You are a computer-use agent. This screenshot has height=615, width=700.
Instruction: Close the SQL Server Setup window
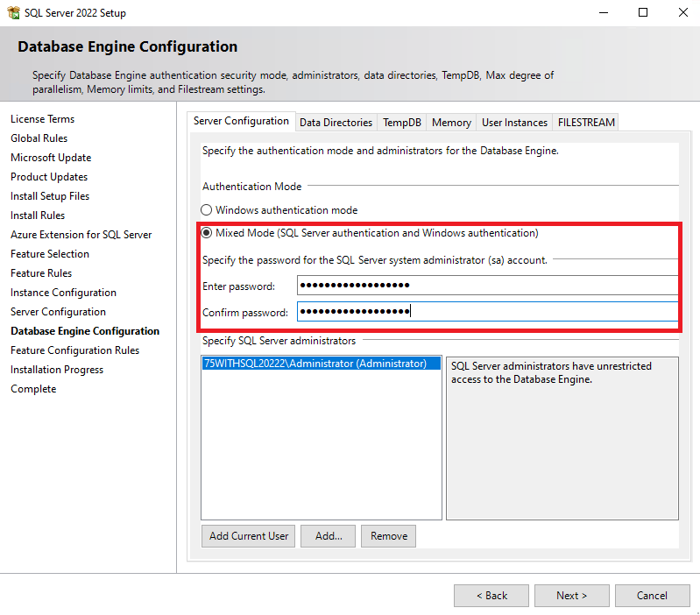[x=682, y=12]
